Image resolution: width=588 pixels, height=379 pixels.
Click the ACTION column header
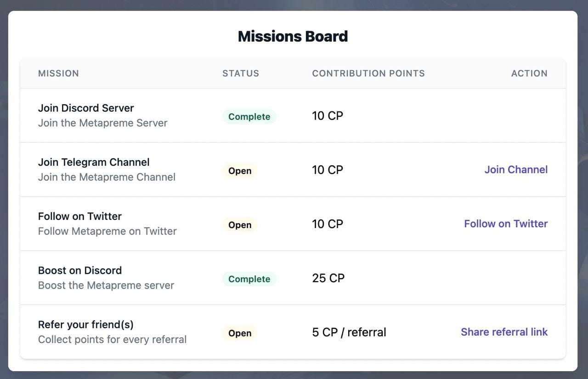coord(529,73)
